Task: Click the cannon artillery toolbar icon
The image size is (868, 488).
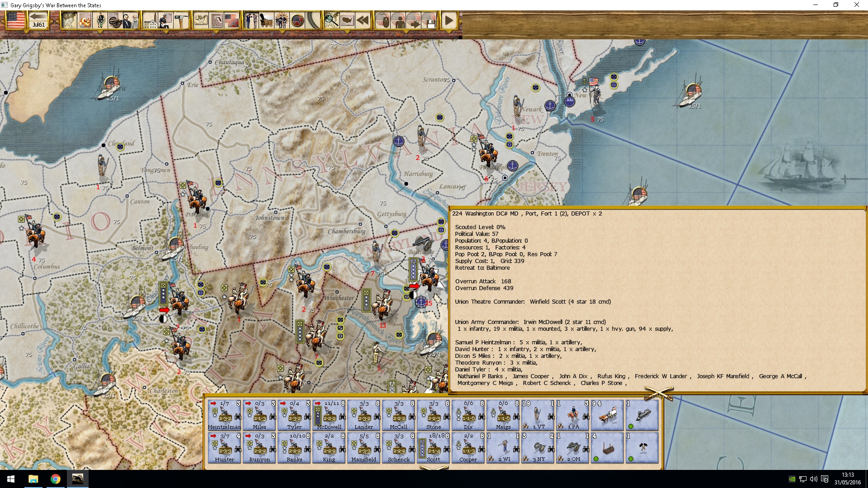Action: click(115, 20)
